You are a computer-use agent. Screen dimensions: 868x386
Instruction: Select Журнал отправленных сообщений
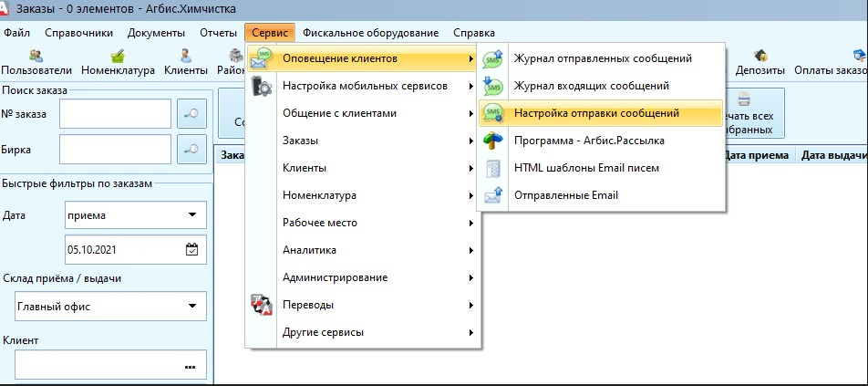(x=602, y=58)
